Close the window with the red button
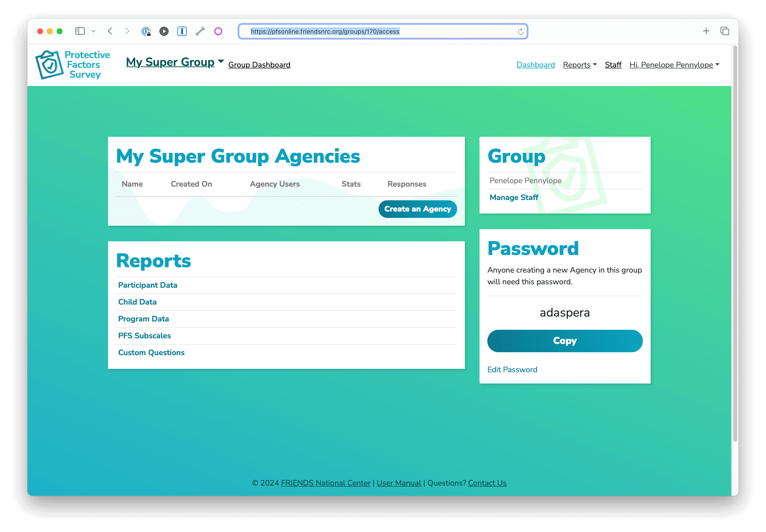This screenshot has height=532, width=766. pos(40,31)
